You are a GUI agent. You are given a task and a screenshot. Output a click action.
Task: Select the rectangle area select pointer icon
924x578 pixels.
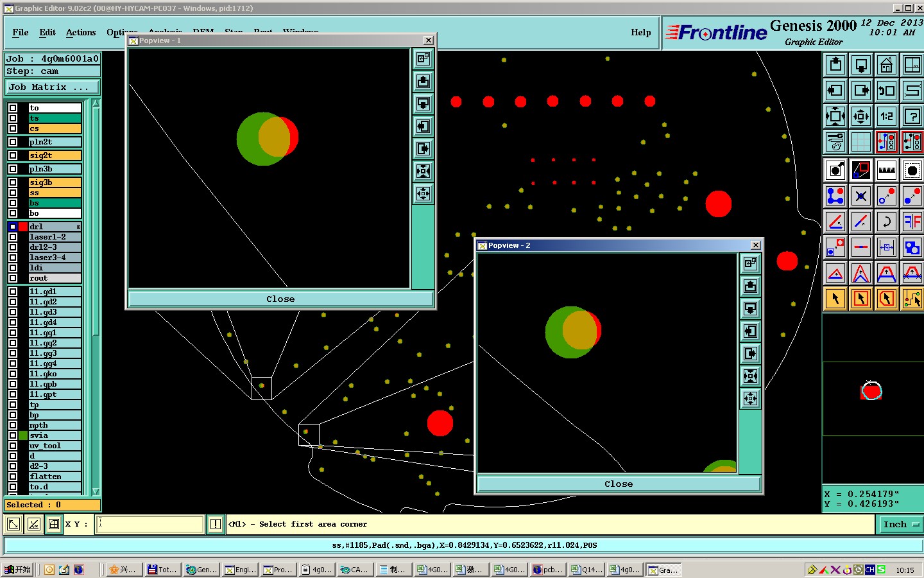coord(861,299)
